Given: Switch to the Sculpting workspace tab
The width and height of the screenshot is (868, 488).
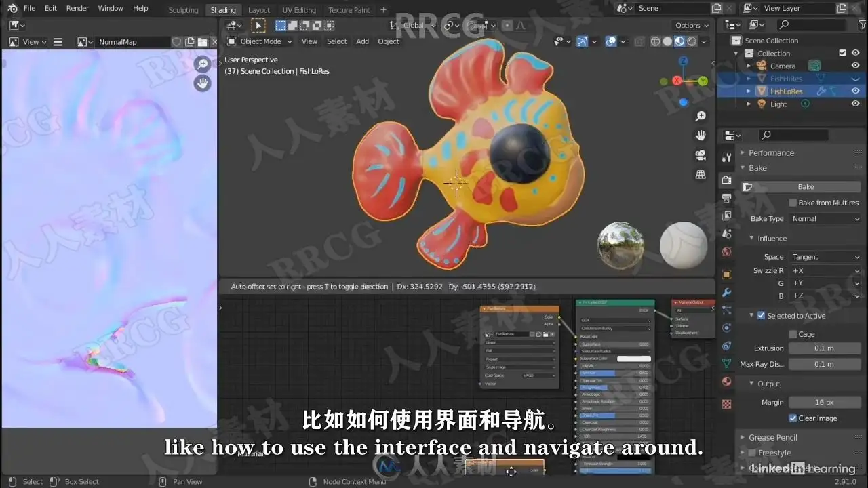Looking at the screenshot, I should pos(183,10).
